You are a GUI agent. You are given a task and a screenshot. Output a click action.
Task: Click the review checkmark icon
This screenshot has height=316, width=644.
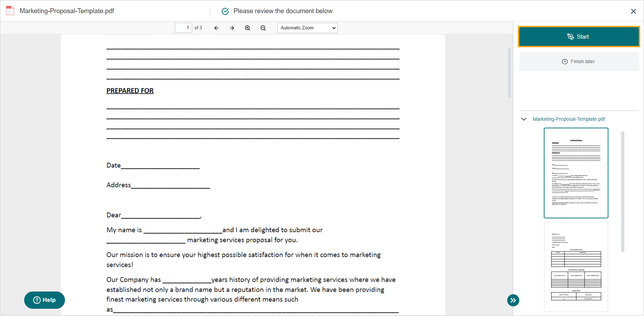[x=225, y=11]
